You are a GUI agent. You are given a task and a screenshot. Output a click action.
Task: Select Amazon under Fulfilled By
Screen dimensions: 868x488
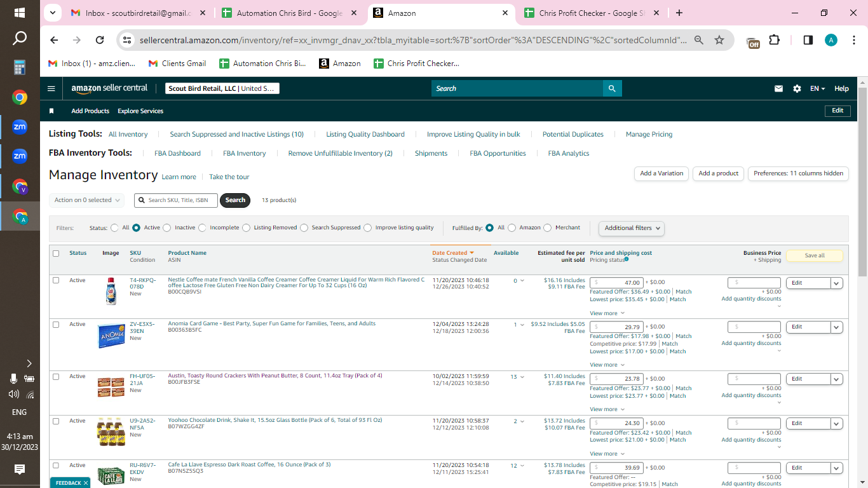512,227
